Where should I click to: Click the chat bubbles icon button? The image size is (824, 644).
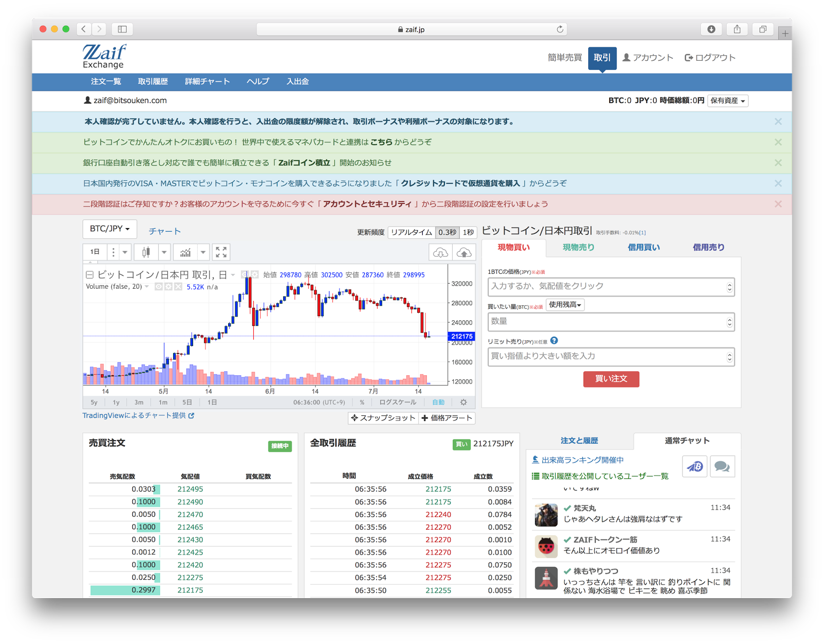tap(722, 466)
